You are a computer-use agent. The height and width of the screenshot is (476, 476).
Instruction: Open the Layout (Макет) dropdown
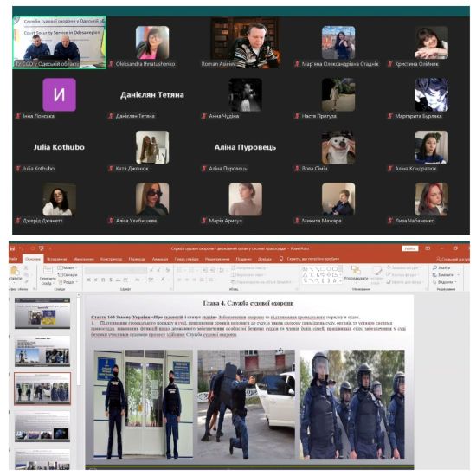tap(68, 267)
